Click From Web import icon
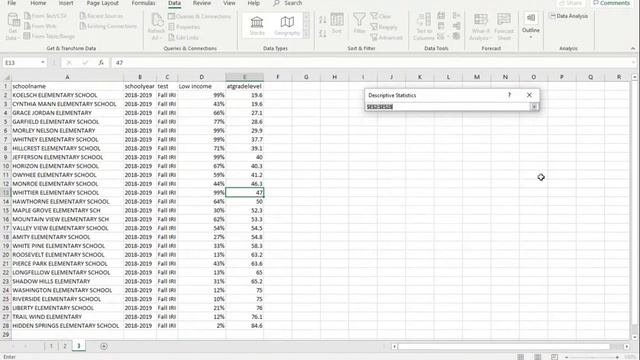This screenshot has height=360, width=640. [27, 26]
